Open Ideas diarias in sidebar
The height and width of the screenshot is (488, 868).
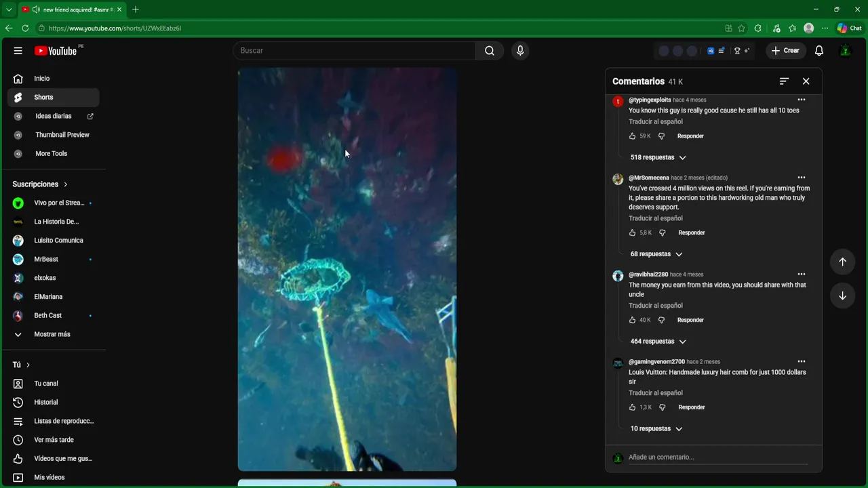coord(53,117)
